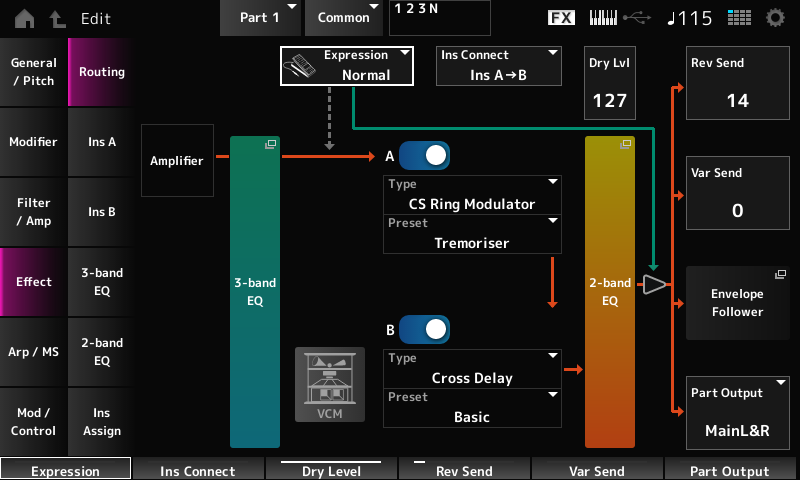Image resolution: width=800 pixels, height=480 pixels.
Task: Click the orange 2-band EQ block
Action: tap(610, 290)
